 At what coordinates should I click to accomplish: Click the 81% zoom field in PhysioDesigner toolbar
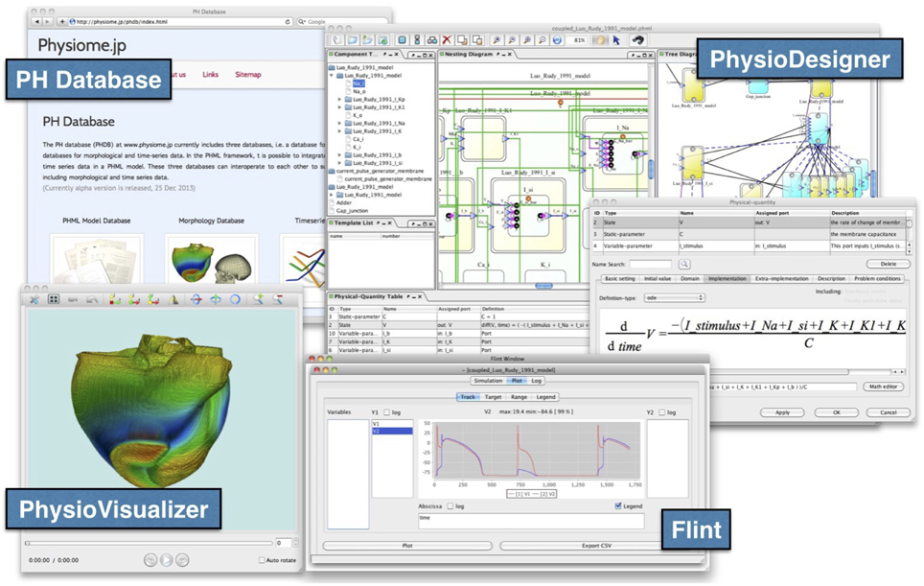(x=579, y=40)
